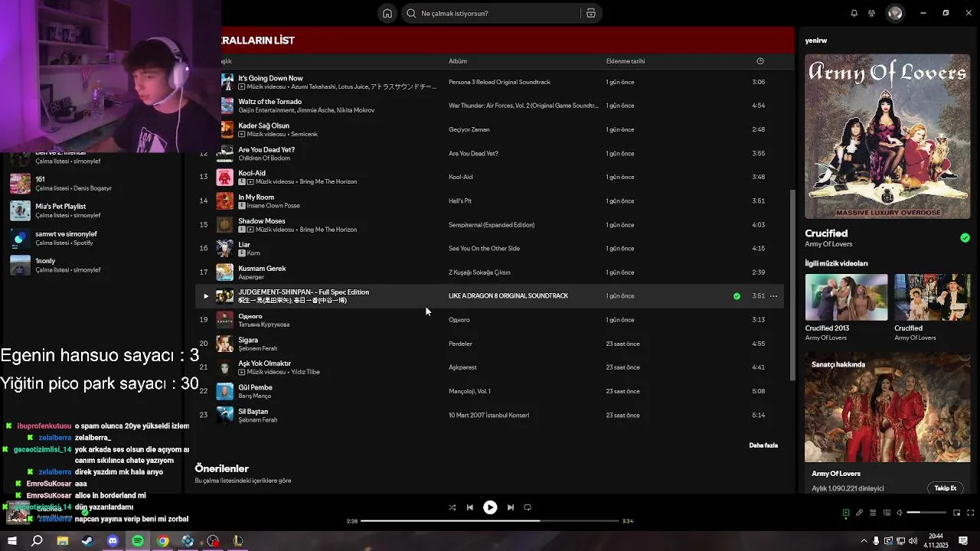Screen dimensions: 980x551
Task: Select the track Shadow Moses
Action: 262,221
